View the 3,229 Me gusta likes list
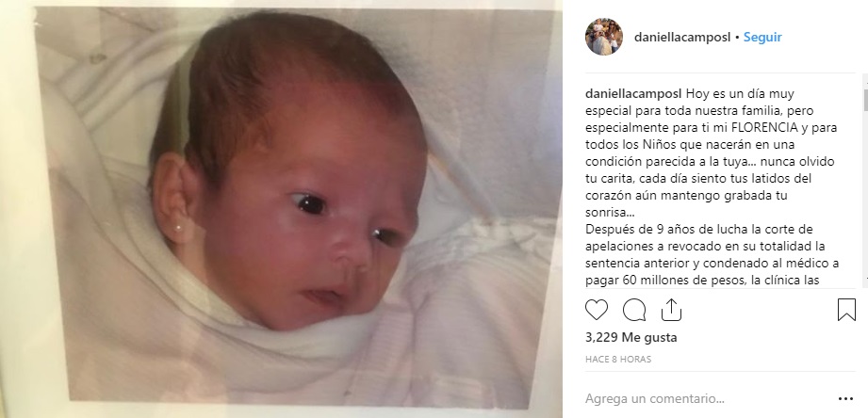Image resolution: width=868 pixels, height=418 pixels. pos(631,337)
